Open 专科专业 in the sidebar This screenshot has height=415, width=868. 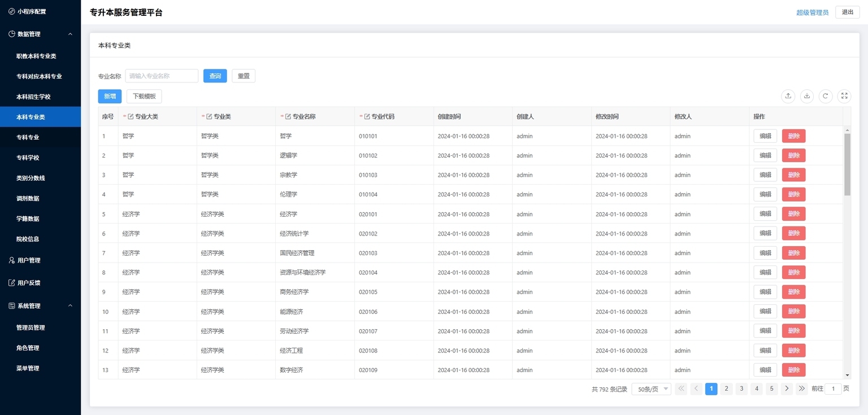click(28, 137)
